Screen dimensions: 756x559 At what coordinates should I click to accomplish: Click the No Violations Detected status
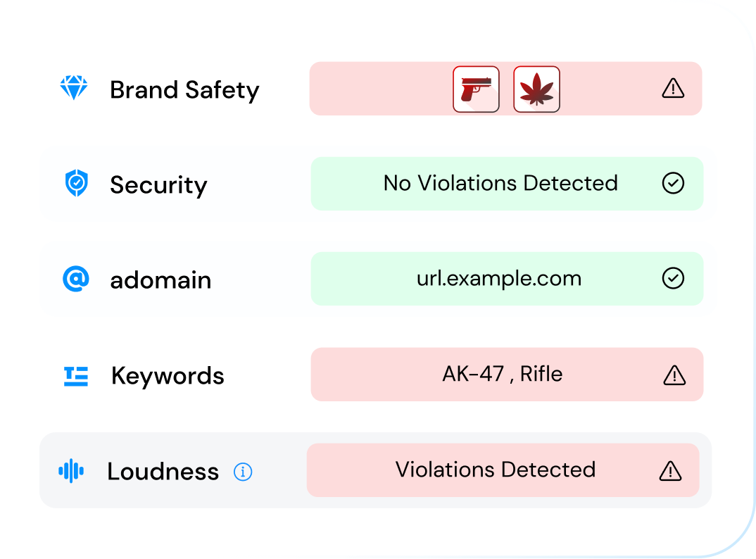point(500,183)
